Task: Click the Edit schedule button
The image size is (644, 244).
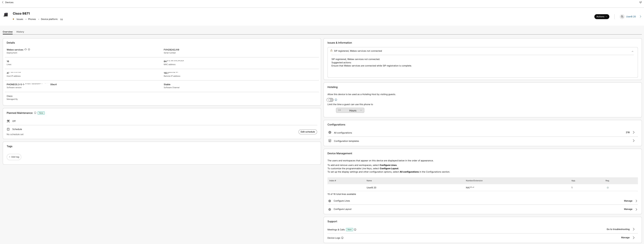Action: [307, 132]
